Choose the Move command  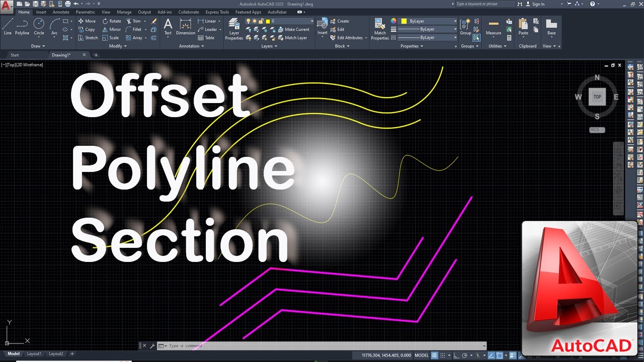(x=87, y=21)
